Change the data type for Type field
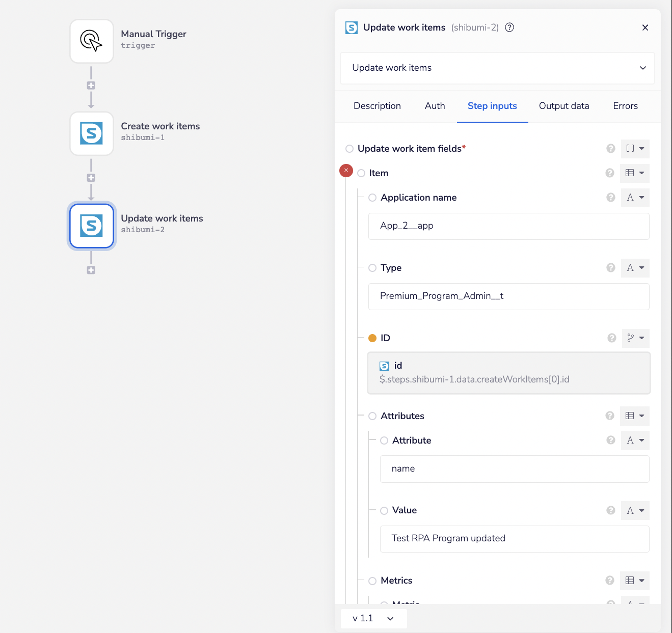672x633 pixels. pos(635,268)
